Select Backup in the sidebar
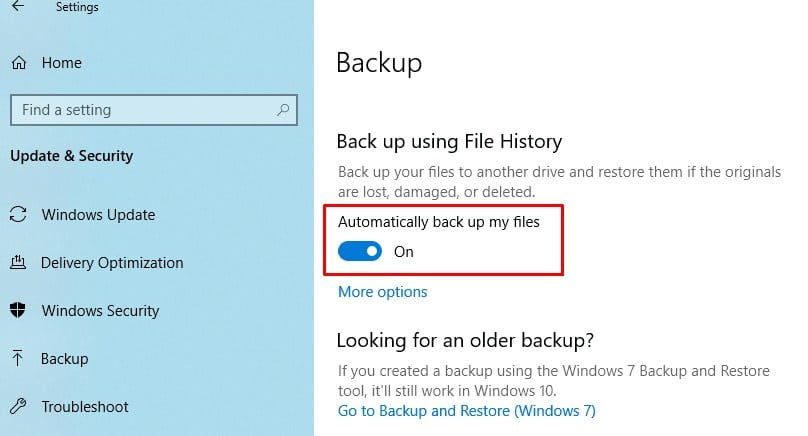 (64, 358)
